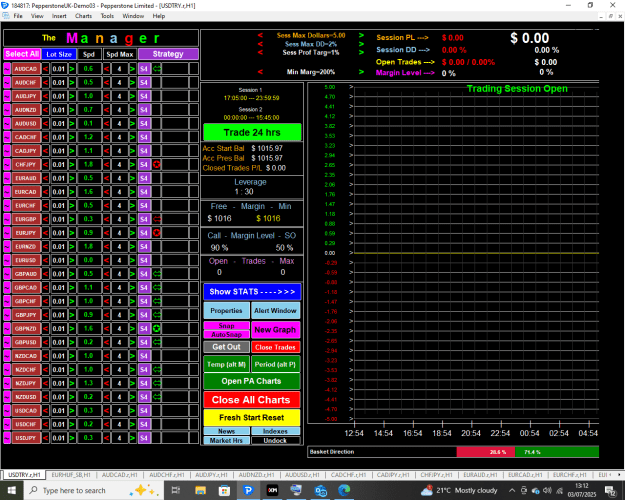Toggle the EURUSD pair button
Screen dimensions: 625x500
click(26, 260)
